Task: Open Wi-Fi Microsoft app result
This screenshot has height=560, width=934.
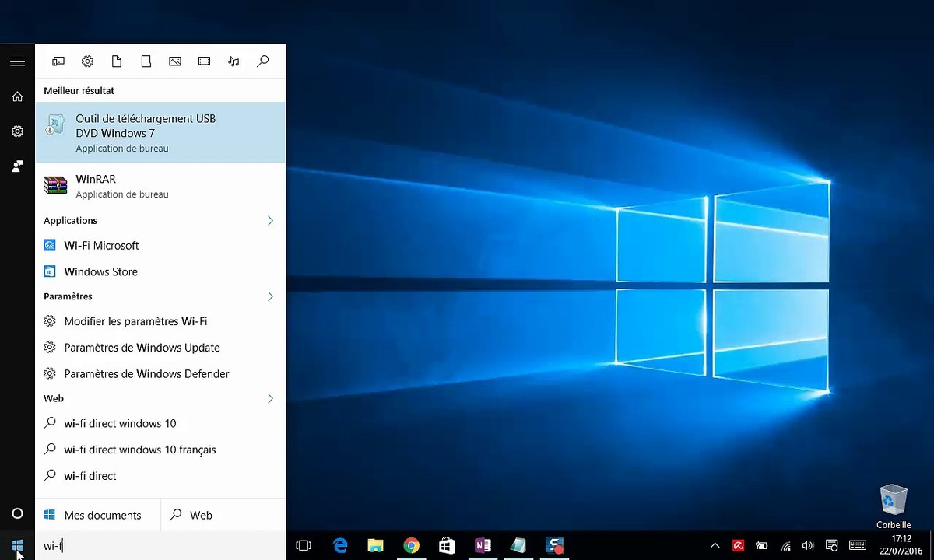Action: coord(160,245)
